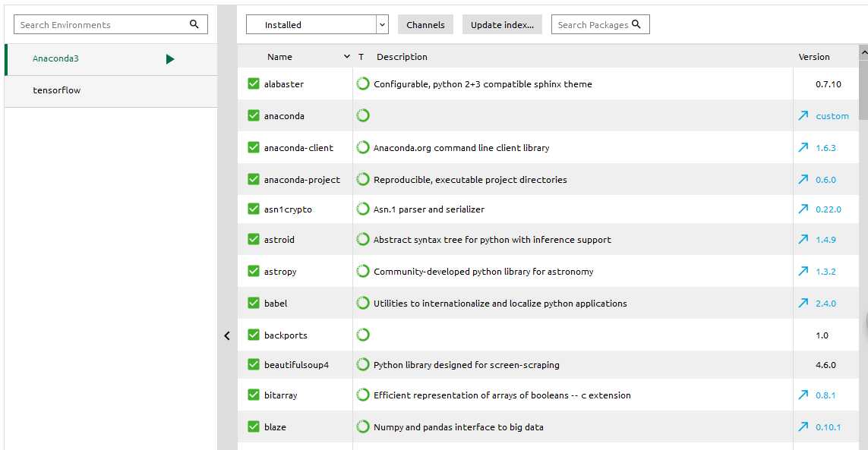The width and height of the screenshot is (868, 450).
Task: Sort packages with the Name column arrow
Action: coord(347,56)
